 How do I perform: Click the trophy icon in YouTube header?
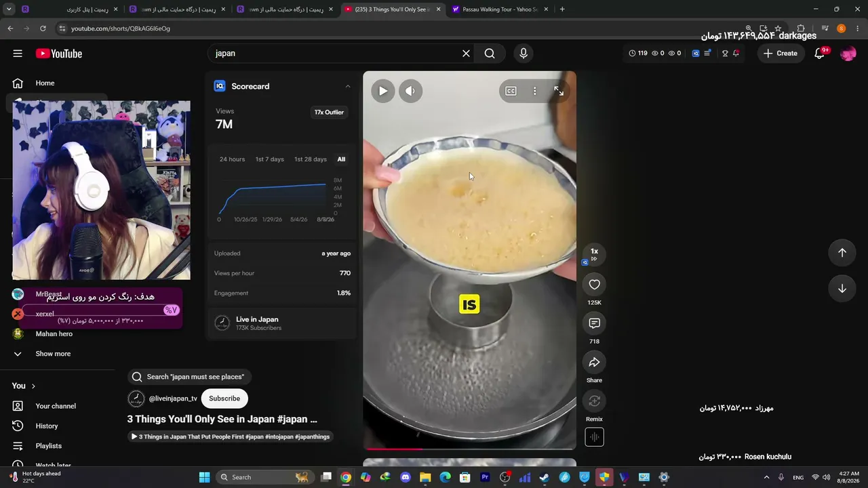tap(724, 54)
